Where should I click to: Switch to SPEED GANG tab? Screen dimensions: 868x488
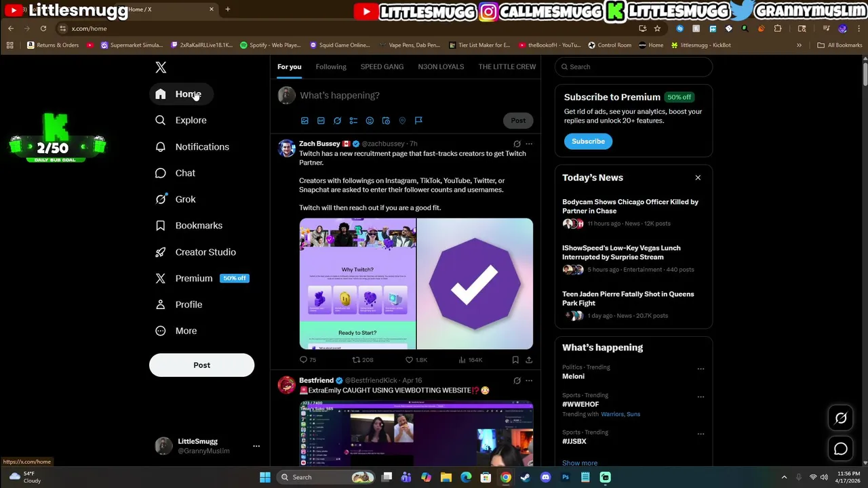pos(382,66)
